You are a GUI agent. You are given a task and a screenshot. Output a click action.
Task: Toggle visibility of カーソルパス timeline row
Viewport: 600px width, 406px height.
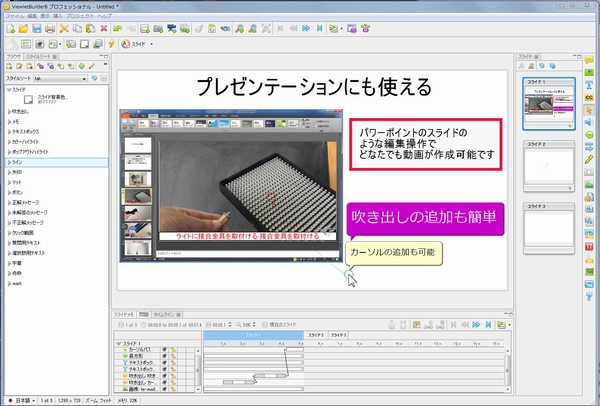tap(165, 350)
